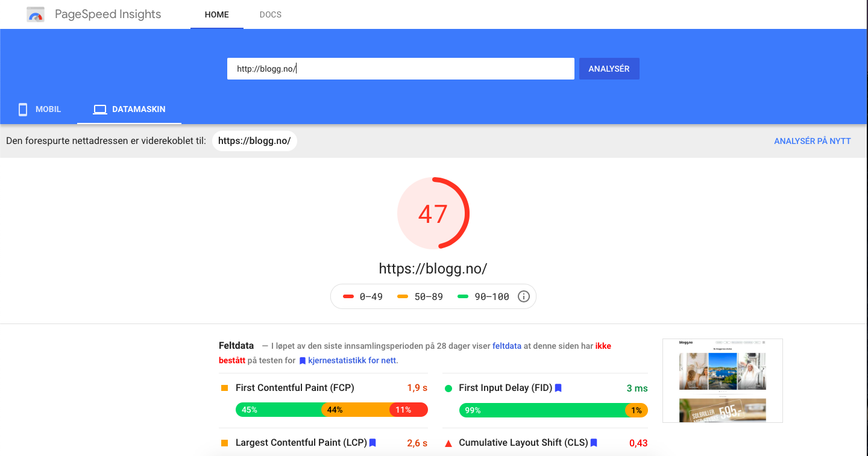Click the 'Cumulative Layout Shift (CLS)' label
The height and width of the screenshot is (456, 868).
523,443
